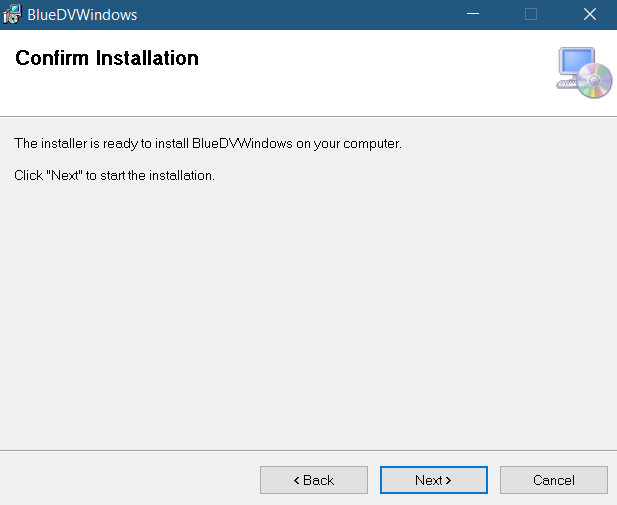617x505 pixels.
Task: Click the left chevron on Back button
Action: (297, 480)
